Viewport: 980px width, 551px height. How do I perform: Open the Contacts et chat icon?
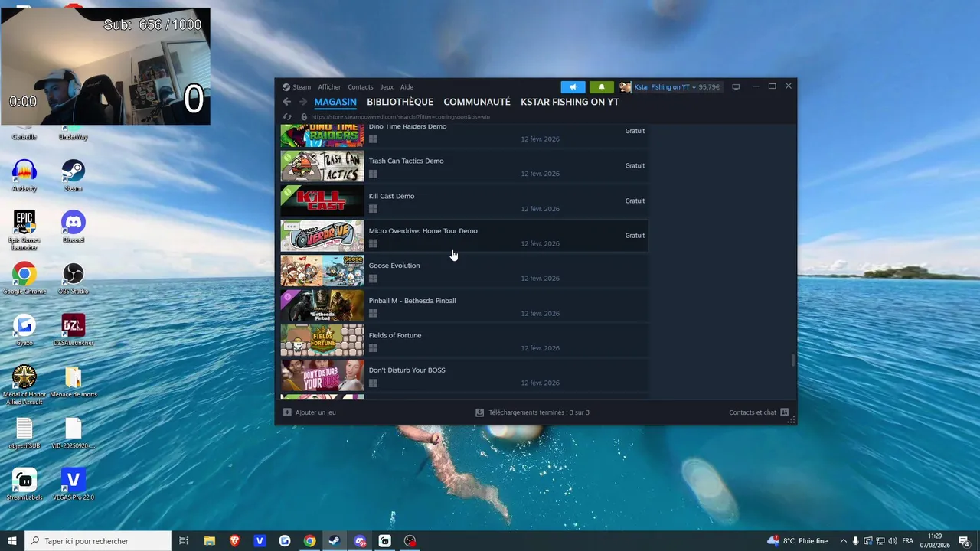coord(784,412)
